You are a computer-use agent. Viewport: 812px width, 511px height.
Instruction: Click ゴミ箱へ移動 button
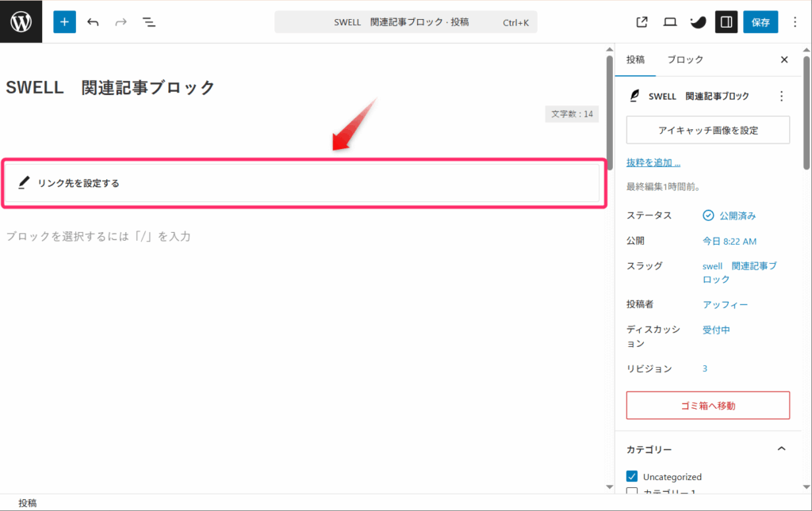pos(708,406)
